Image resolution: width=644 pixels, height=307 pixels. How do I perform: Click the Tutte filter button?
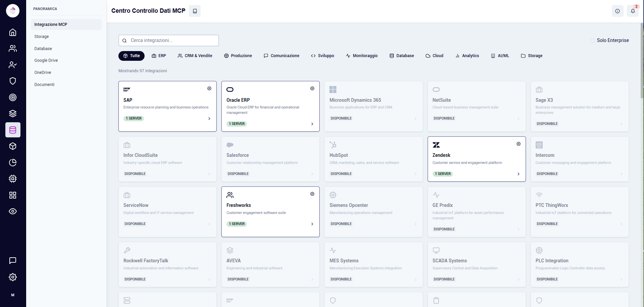pyautogui.click(x=131, y=56)
